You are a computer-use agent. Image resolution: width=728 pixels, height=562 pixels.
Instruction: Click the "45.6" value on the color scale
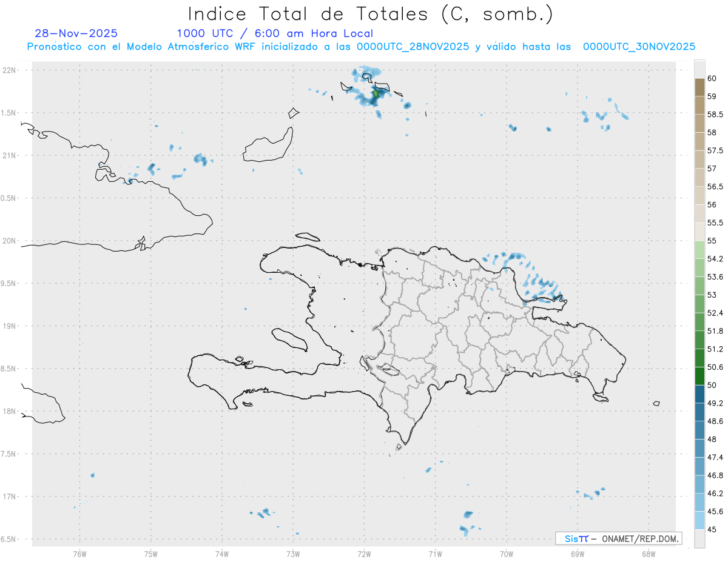tap(715, 512)
